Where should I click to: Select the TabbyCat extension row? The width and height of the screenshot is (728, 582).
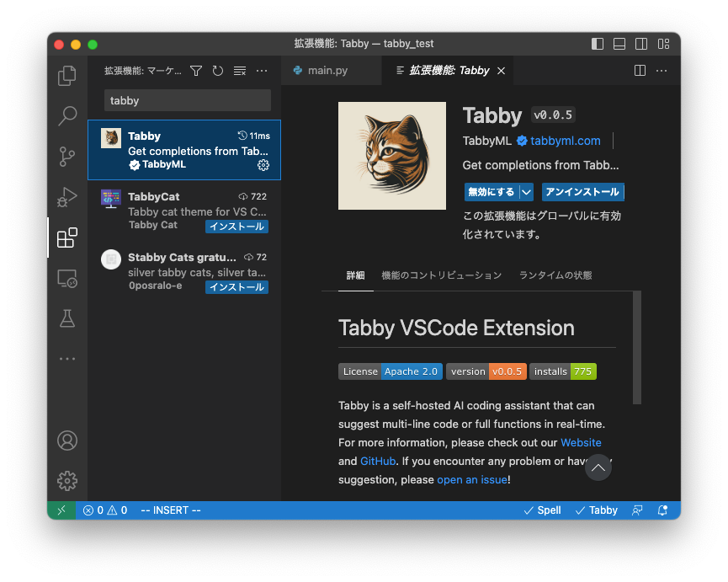coord(184,211)
